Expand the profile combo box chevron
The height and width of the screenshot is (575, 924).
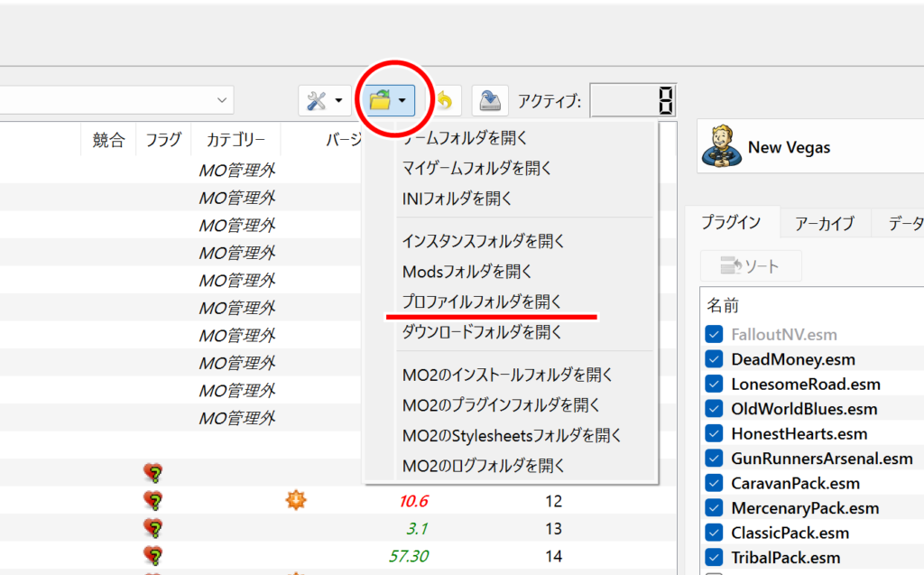[x=222, y=99]
